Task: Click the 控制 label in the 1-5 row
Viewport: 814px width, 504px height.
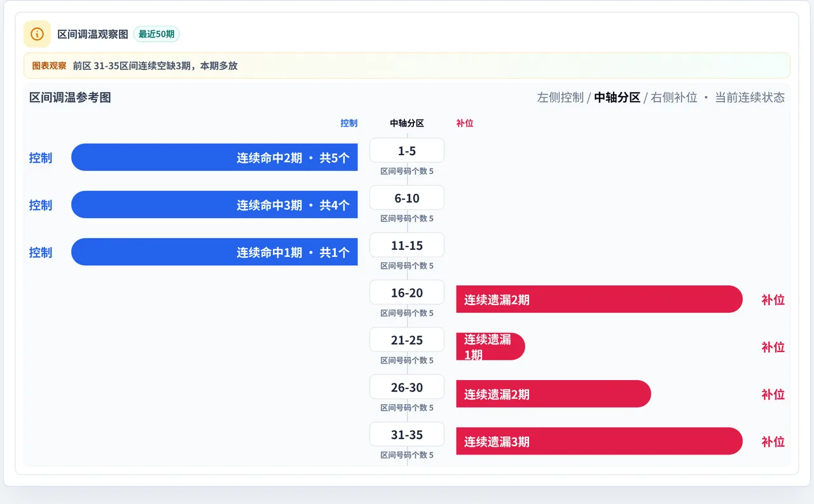Action: click(x=41, y=158)
